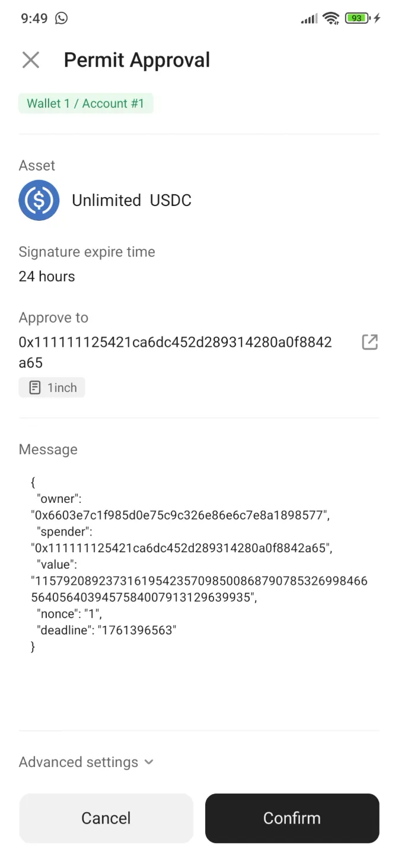Tap the battery indicator showing 93
Viewport: 395px width, 868px height.
tap(356, 18)
